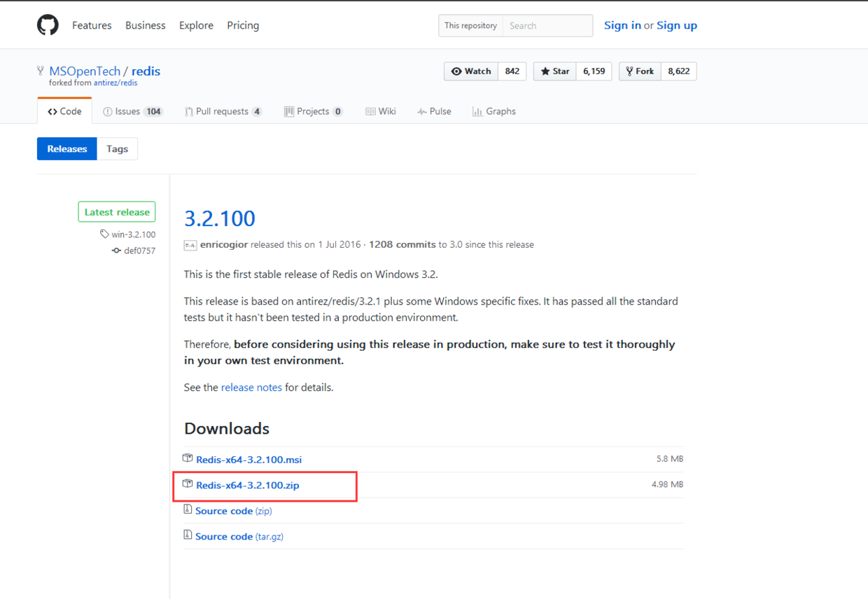
Task: Switch to the Projects tab
Action: pyautogui.click(x=314, y=111)
